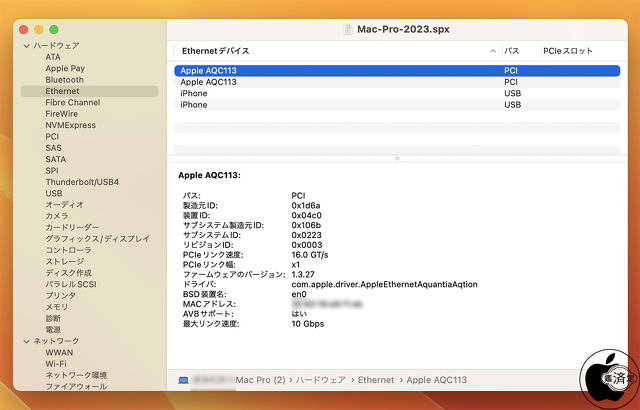Select SATA in the sidebar
The width and height of the screenshot is (640, 410).
(x=56, y=160)
